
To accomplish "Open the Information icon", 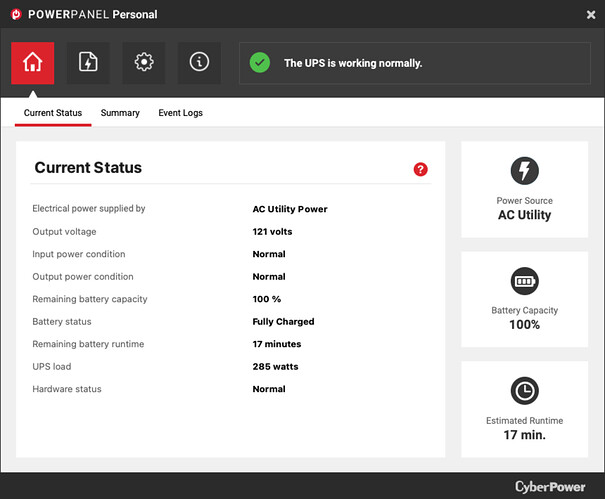I will (199, 63).
